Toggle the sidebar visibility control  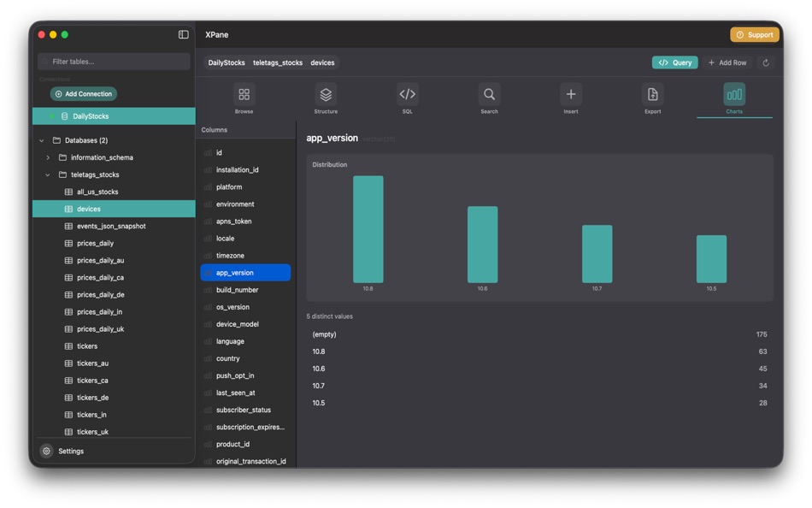183,33
